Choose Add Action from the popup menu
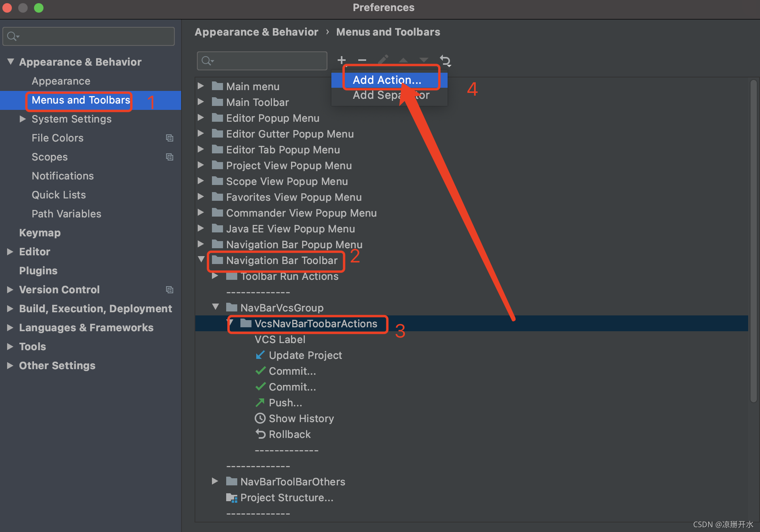This screenshot has height=532, width=760. click(x=386, y=79)
